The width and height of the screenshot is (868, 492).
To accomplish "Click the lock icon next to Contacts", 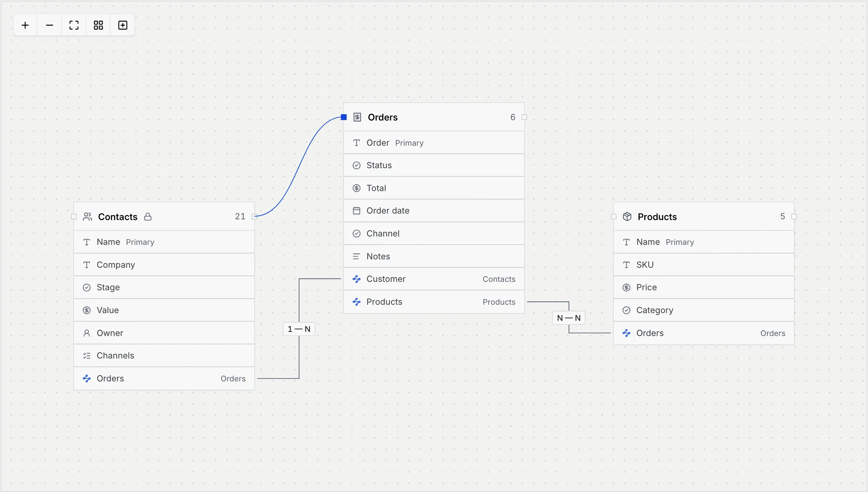I will (x=148, y=217).
